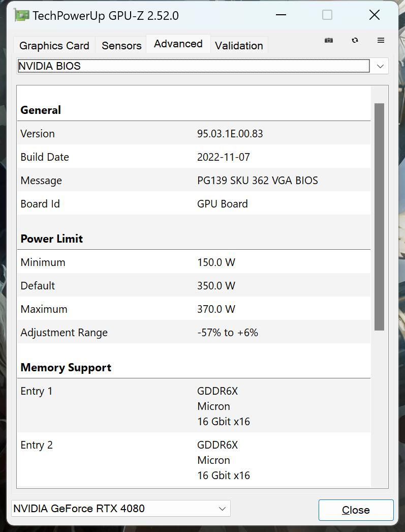
Task: Open the Sensors tab
Action: [x=121, y=45]
